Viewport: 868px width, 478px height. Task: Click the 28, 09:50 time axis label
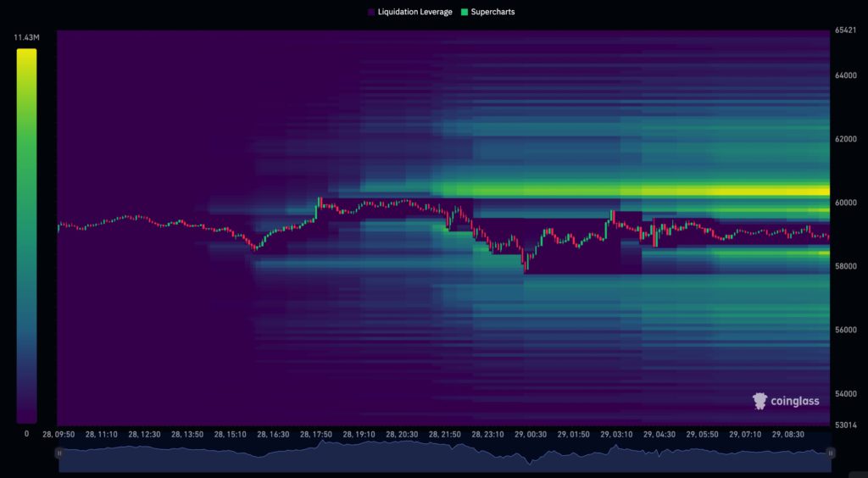tap(59, 434)
